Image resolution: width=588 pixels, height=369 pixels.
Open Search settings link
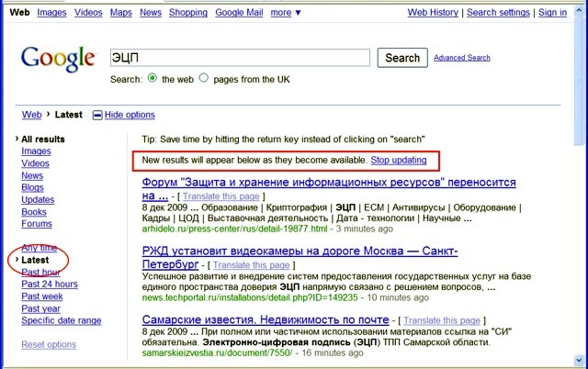coord(498,13)
